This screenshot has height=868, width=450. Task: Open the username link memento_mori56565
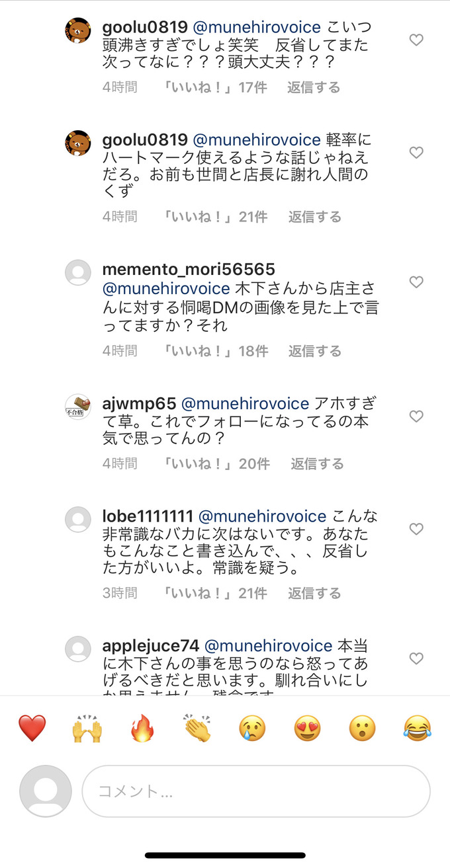tap(189, 270)
